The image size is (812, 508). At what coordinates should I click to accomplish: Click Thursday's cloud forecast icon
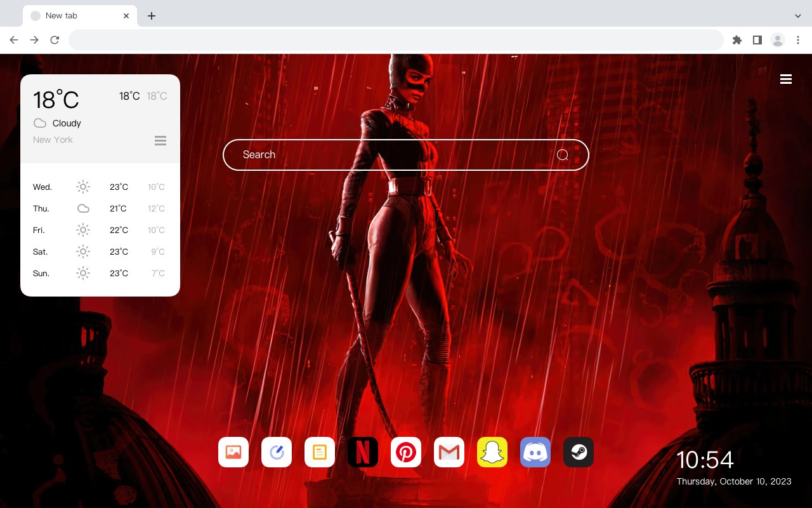point(83,208)
